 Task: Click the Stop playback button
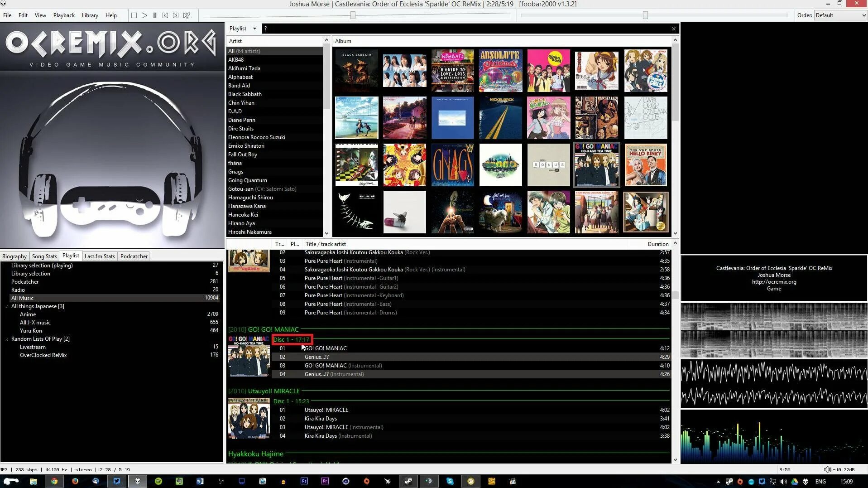tap(134, 15)
